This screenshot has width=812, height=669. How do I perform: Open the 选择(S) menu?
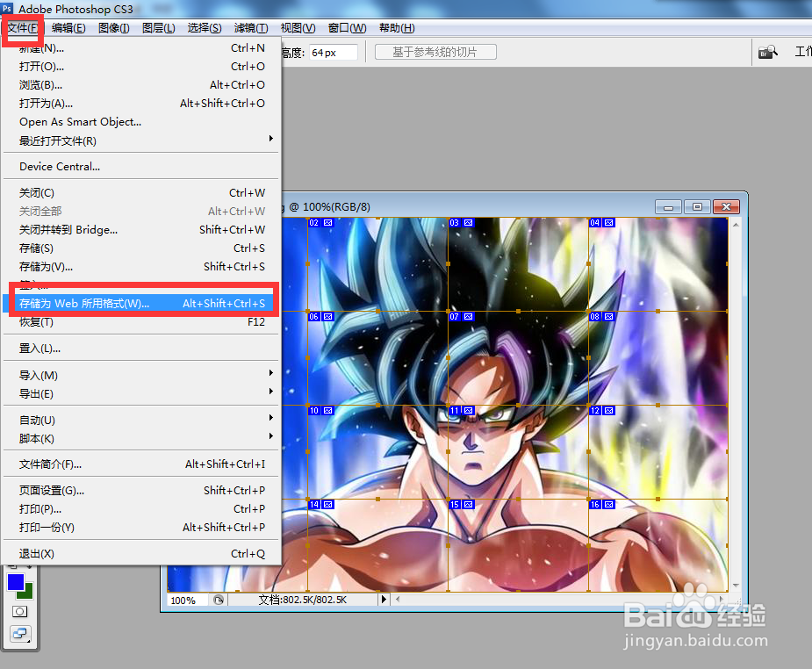click(205, 28)
